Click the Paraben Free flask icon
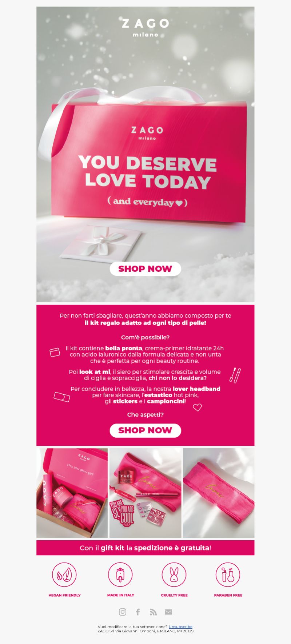This screenshot has width=291, height=644. (228, 575)
